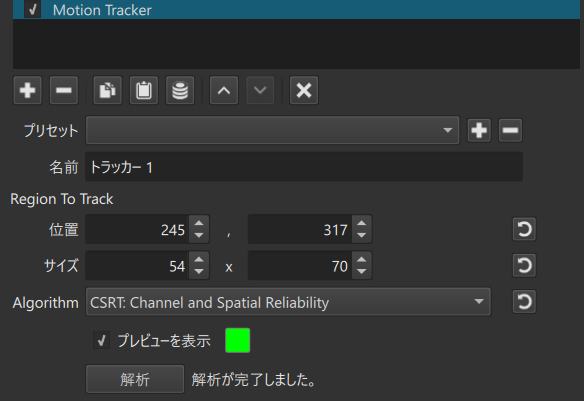Open the プリセット dropdown

tap(272, 130)
